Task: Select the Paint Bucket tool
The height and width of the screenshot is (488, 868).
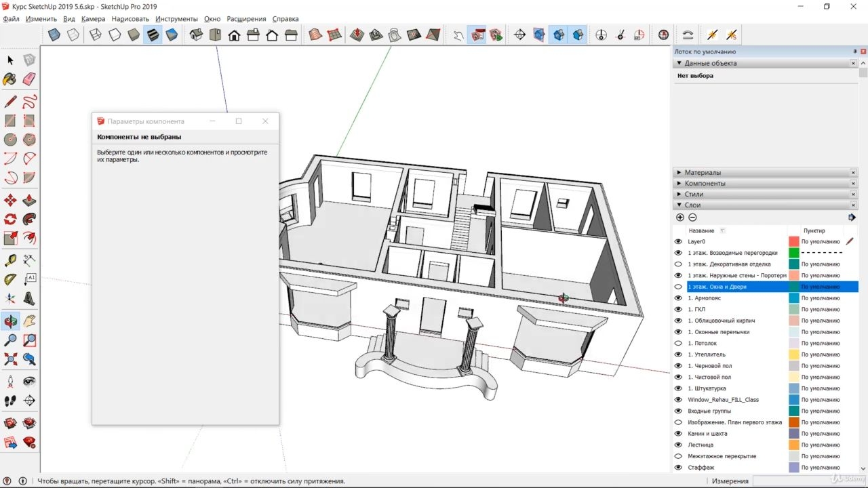Action: (x=10, y=79)
